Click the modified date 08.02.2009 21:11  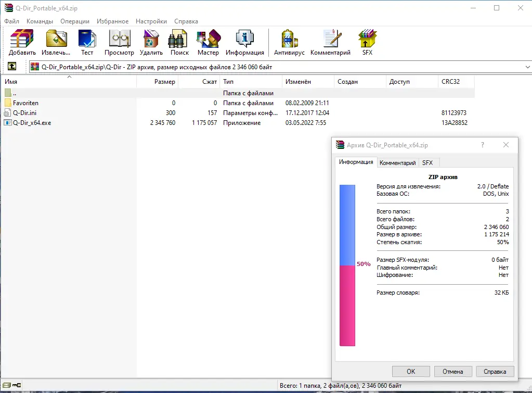307,103
